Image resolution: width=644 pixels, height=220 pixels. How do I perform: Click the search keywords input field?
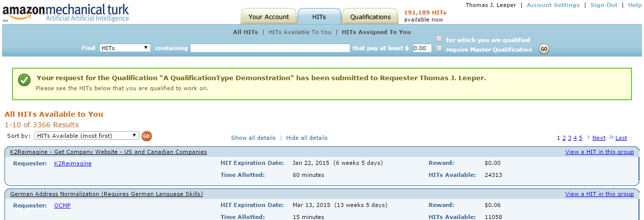click(270, 48)
